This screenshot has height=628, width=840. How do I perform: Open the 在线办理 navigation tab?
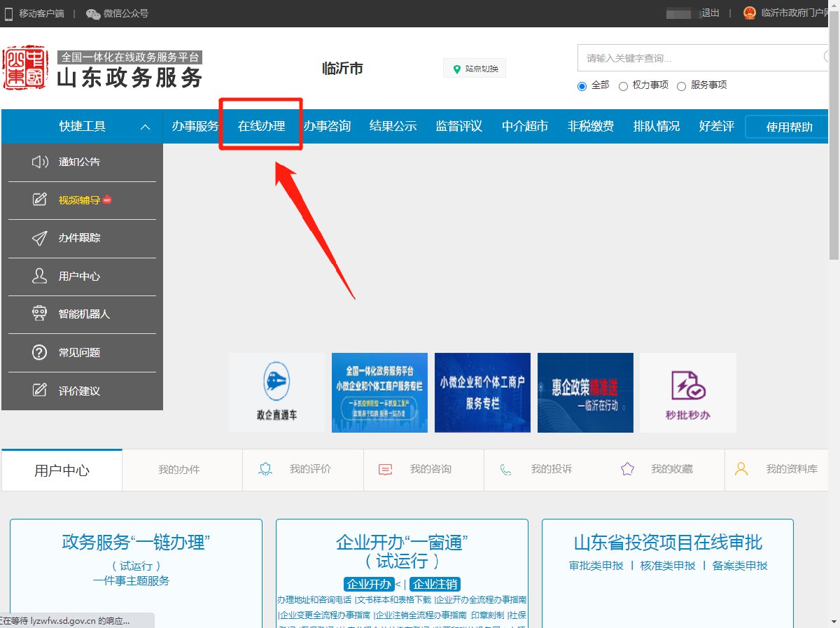pos(261,127)
